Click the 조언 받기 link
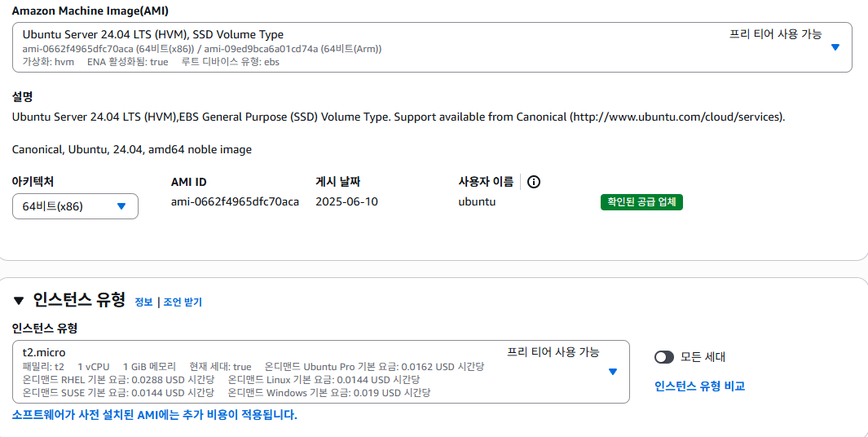The image size is (868, 437). [x=183, y=302]
